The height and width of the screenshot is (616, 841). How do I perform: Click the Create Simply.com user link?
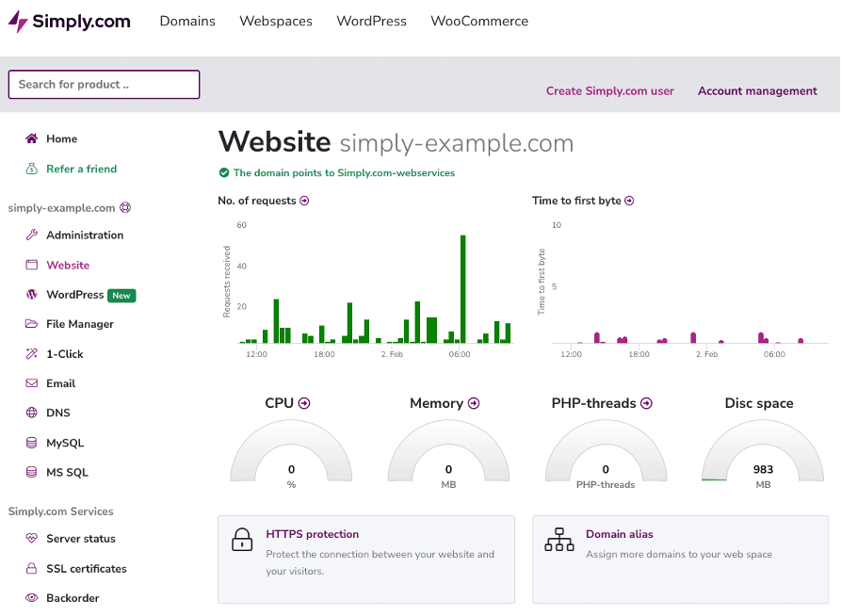coord(610,91)
